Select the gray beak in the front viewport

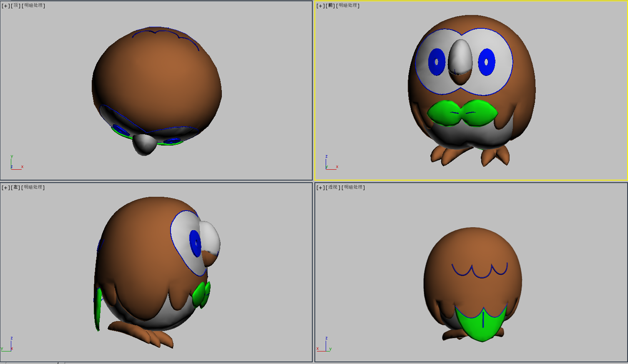460,56
